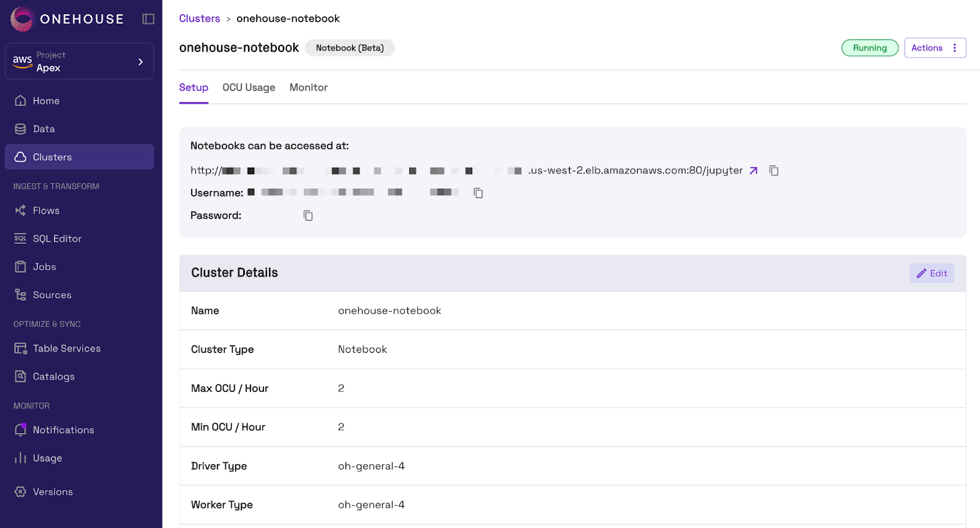Click the Home icon in the sidebar
980x528 pixels.
click(x=20, y=100)
